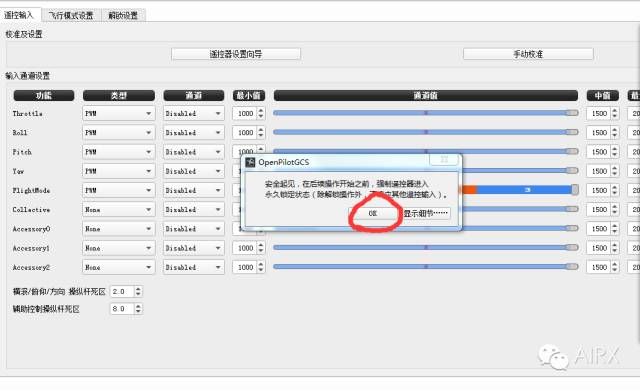
Task: Click the Throttle neutral value 1500 field
Action: pos(599,113)
